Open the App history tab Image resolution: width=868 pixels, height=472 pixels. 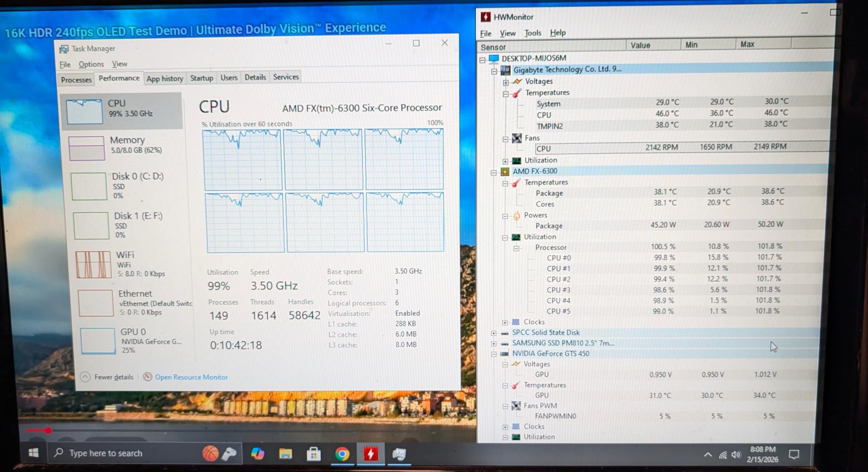(x=165, y=79)
